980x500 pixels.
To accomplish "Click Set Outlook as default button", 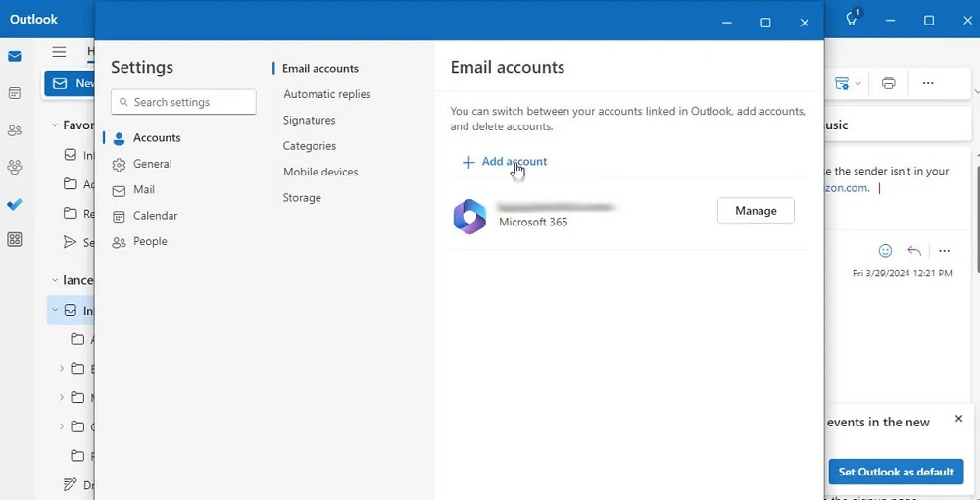I will click(x=895, y=472).
